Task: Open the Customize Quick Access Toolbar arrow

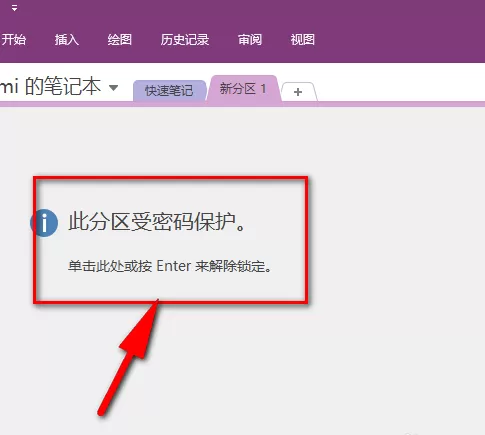Action: pos(14,8)
